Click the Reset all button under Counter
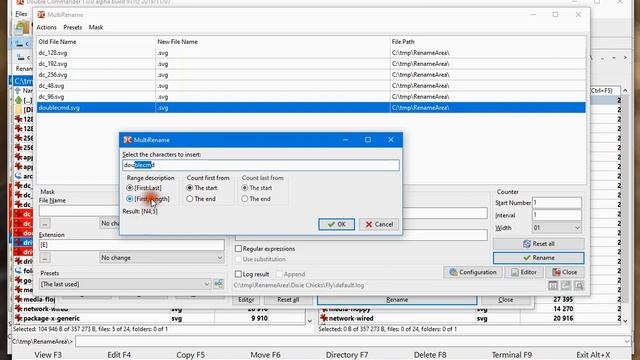 tap(538, 244)
